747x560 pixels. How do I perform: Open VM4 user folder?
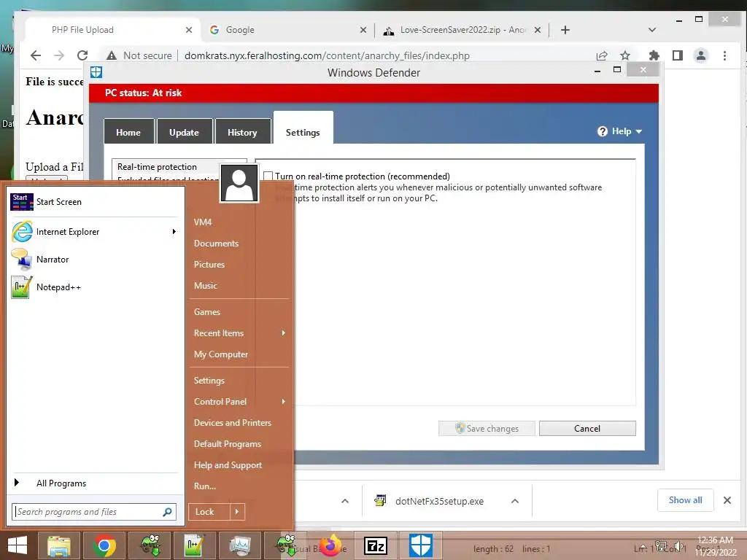(x=203, y=222)
